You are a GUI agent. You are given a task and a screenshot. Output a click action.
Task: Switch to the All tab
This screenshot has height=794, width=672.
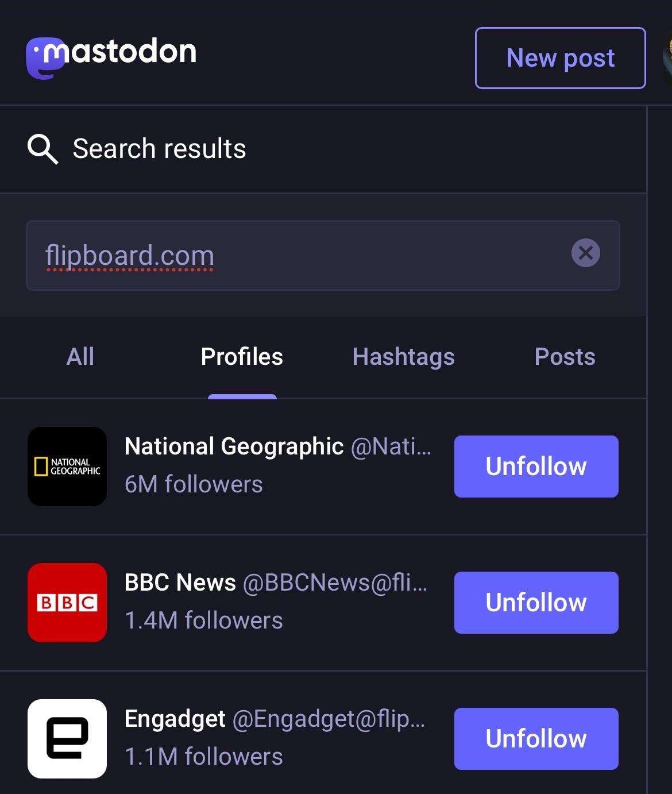tap(80, 357)
